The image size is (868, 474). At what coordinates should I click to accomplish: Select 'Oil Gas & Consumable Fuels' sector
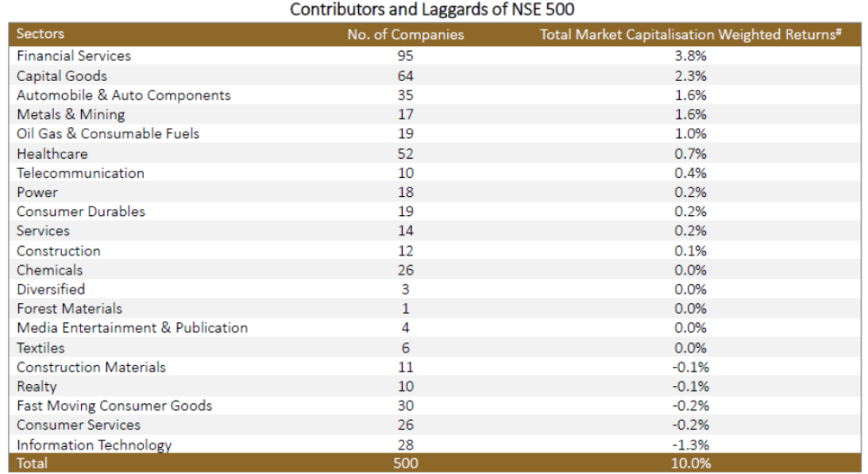tap(108, 134)
